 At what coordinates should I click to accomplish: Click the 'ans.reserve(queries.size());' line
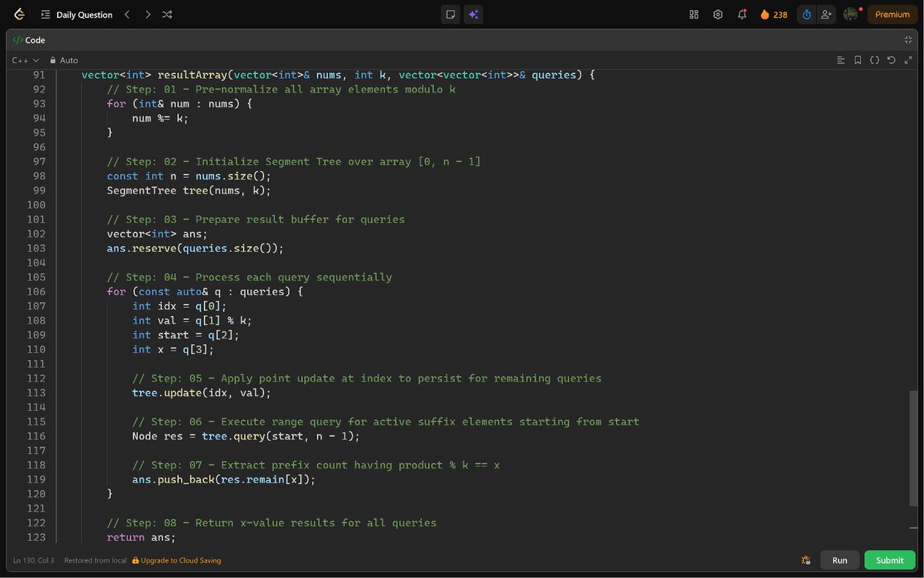[x=195, y=248]
